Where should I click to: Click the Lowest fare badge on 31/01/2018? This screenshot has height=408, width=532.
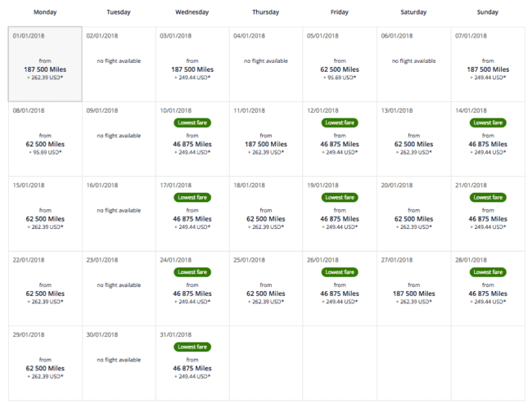click(x=192, y=347)
